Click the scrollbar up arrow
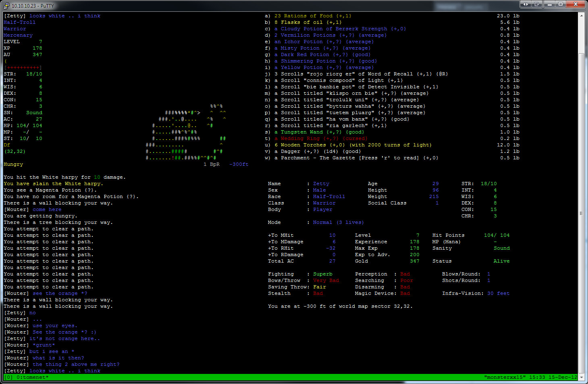 coord(581,15)
